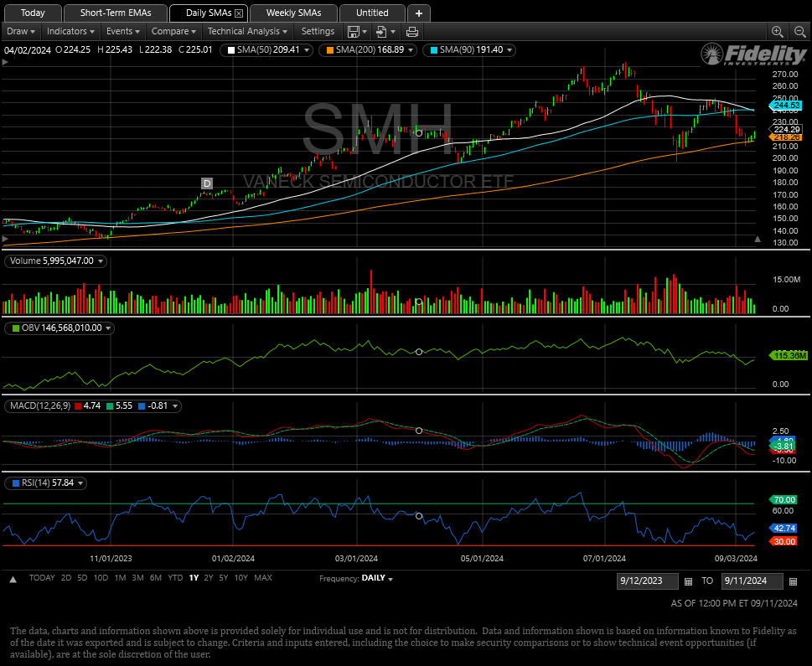Open the end date calendar picker icon
Viewport: 812px width, 666px height.
(x=793, y=581)
